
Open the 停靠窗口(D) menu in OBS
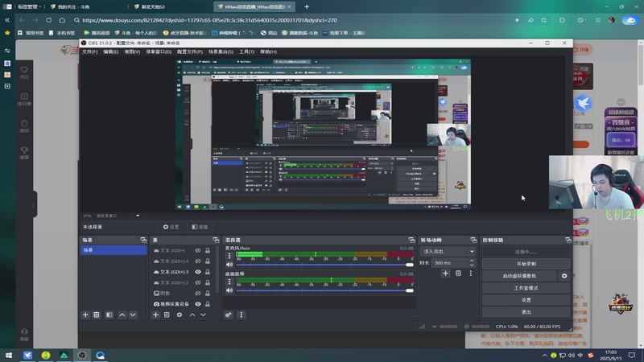coord(159,51)
